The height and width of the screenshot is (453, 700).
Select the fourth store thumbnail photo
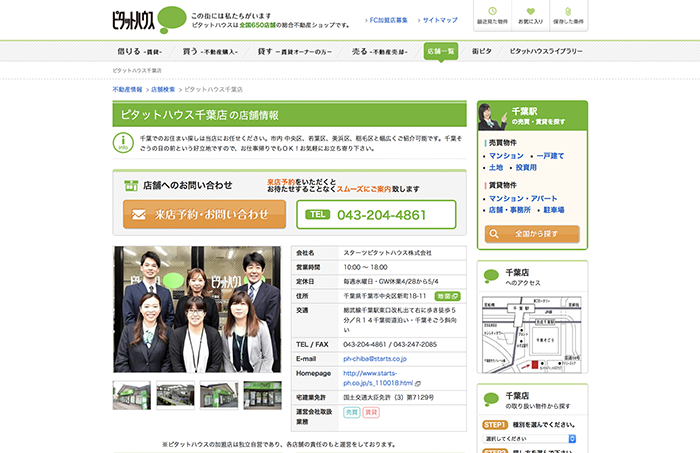[x=262, y=395]
